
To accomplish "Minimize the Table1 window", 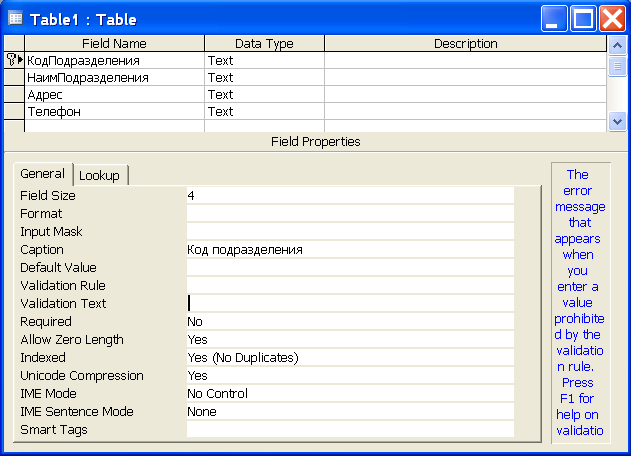I will (x=556, y=18).
